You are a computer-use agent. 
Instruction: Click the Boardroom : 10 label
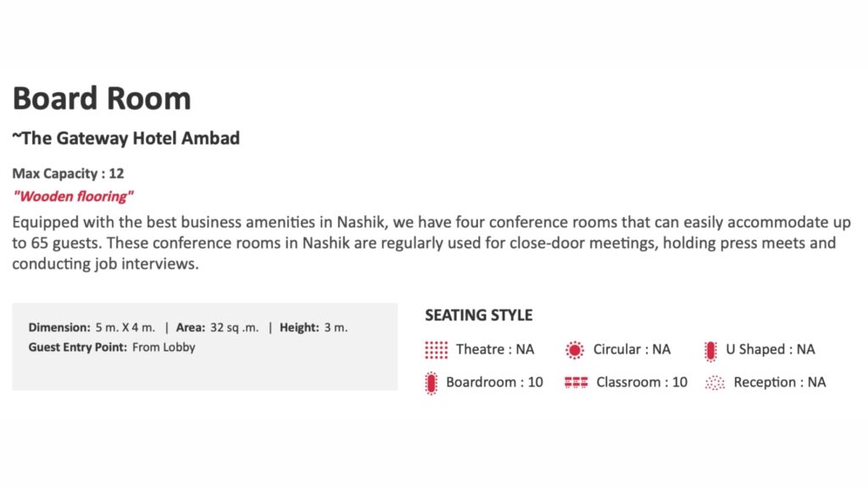tap(494, 382)
